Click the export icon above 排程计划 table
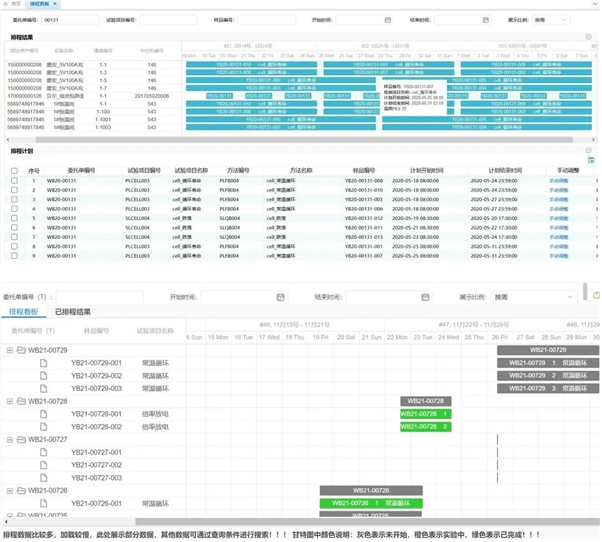 coord(590,160)
